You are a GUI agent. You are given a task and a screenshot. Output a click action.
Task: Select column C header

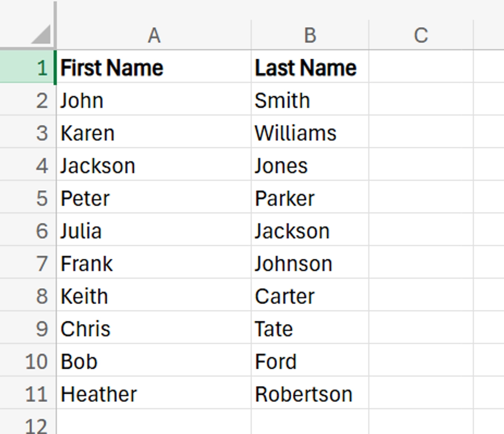pyautogui.click(x=421, y=33)
